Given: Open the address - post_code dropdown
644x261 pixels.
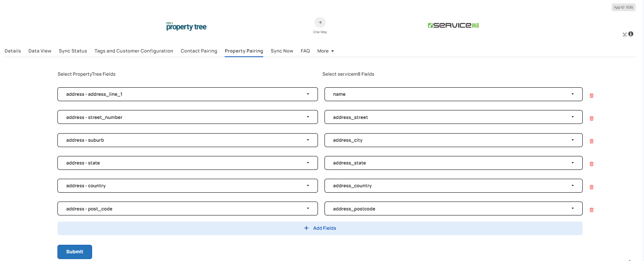Looking at the screenshot, I should pyautogui.click(x=188, y=208).
